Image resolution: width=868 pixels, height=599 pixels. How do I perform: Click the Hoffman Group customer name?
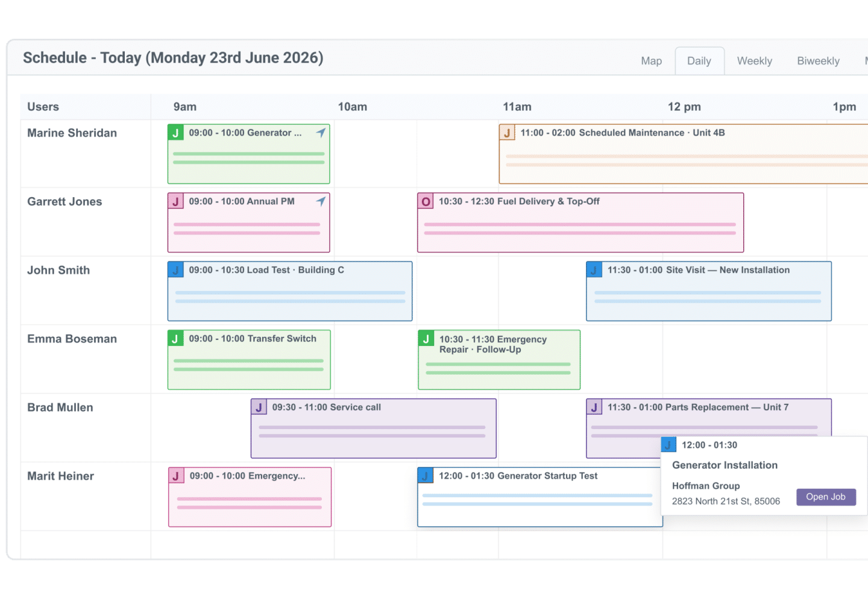click(x=706, y=486)
